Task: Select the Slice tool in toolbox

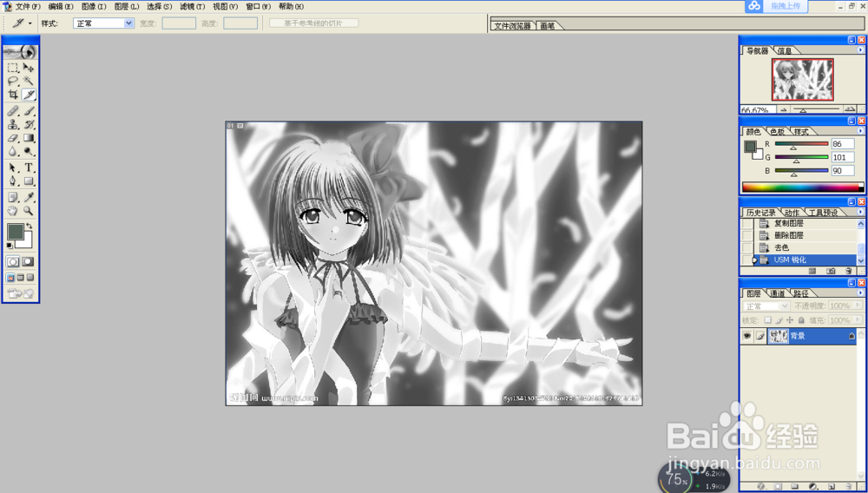Action: point(29,95)
